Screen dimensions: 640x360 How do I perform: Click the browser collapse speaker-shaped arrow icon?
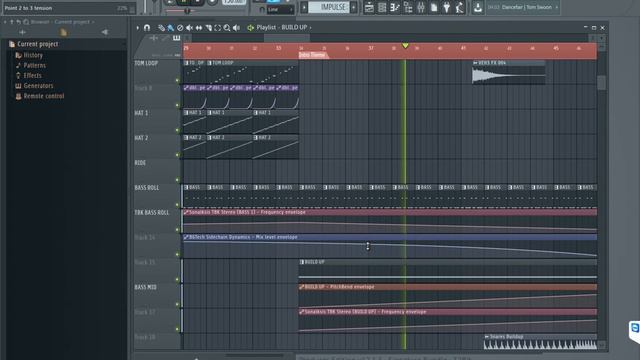[x=105, y=32]
